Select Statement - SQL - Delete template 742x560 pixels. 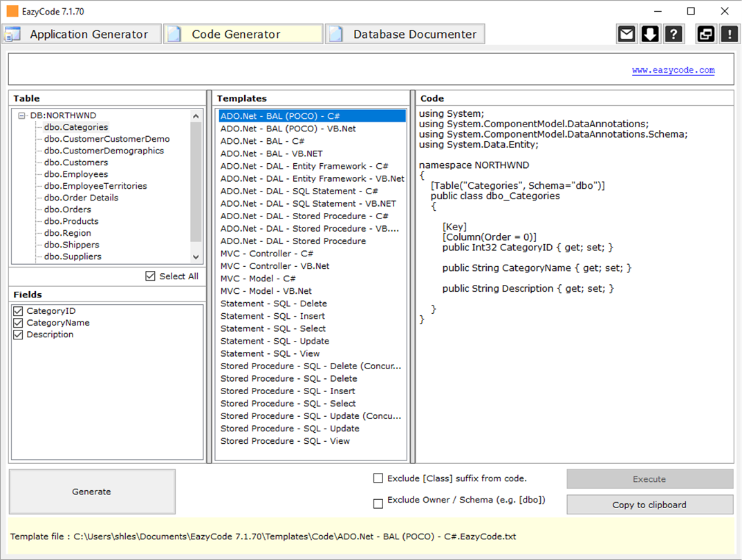313,304
